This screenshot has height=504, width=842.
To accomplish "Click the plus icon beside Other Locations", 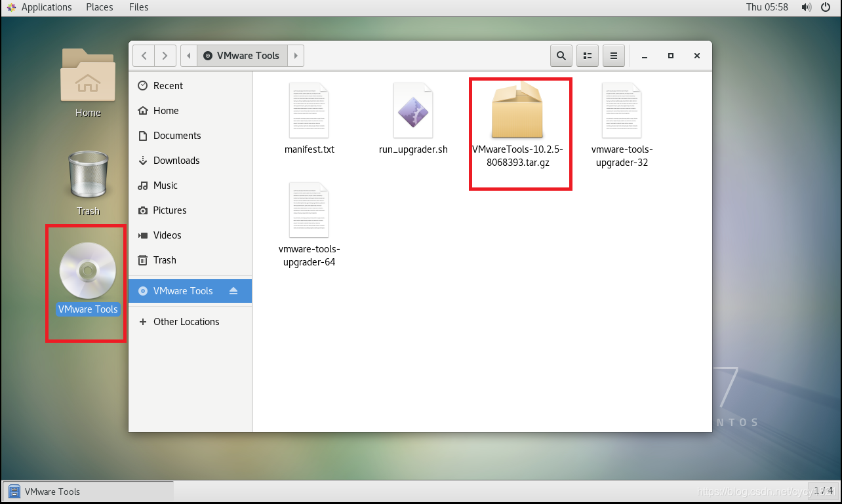I will (x=143, y=322).
